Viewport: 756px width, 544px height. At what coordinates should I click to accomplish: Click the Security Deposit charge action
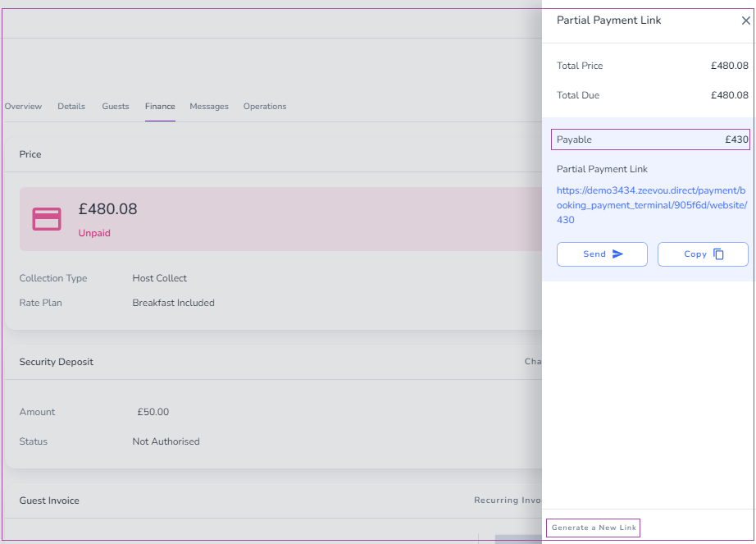coord(533,362)
